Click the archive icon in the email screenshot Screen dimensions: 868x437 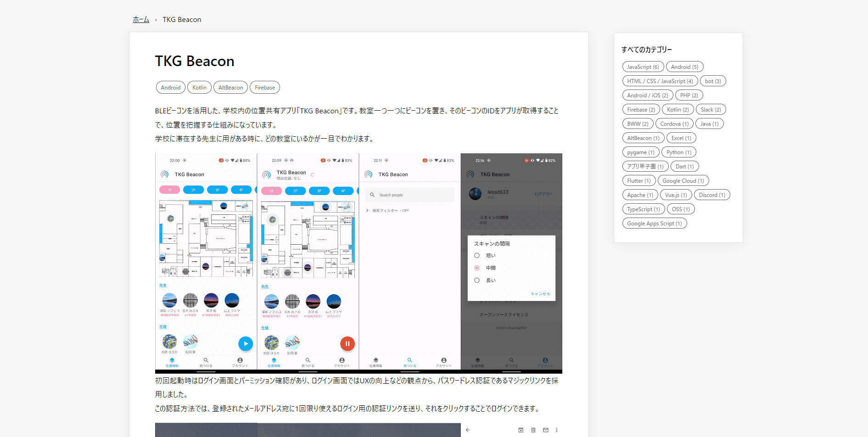[x=521, y=430]
